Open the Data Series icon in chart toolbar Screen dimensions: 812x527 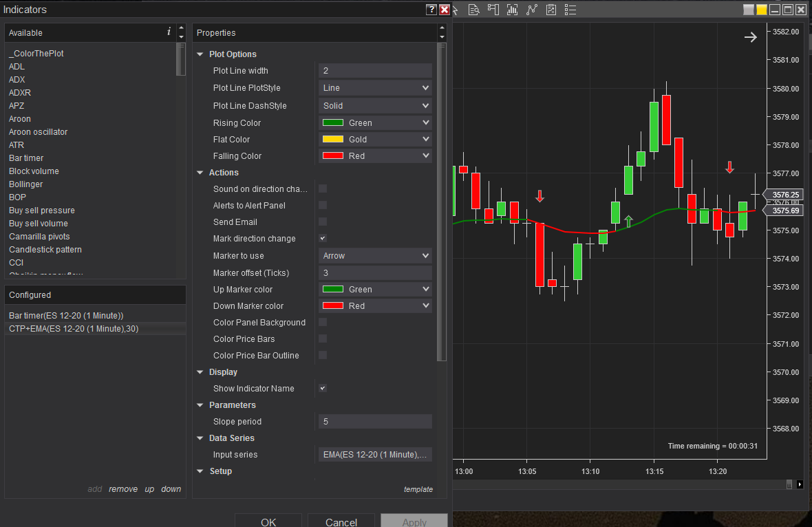click(x=473, y=10)
